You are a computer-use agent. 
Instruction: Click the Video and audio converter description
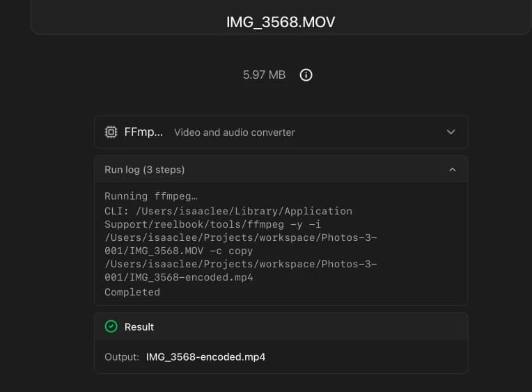[234, 132]
